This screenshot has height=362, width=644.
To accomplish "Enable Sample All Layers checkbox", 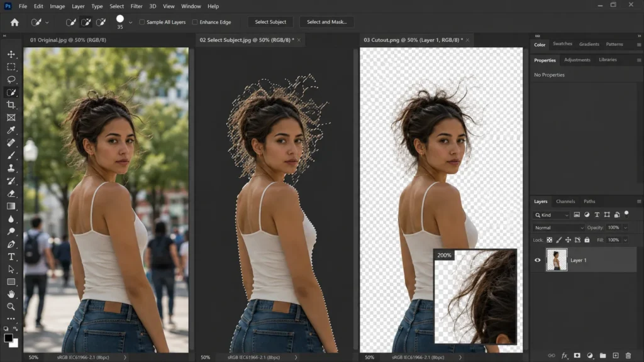I will pyautogui.click(x=142, y=22).
